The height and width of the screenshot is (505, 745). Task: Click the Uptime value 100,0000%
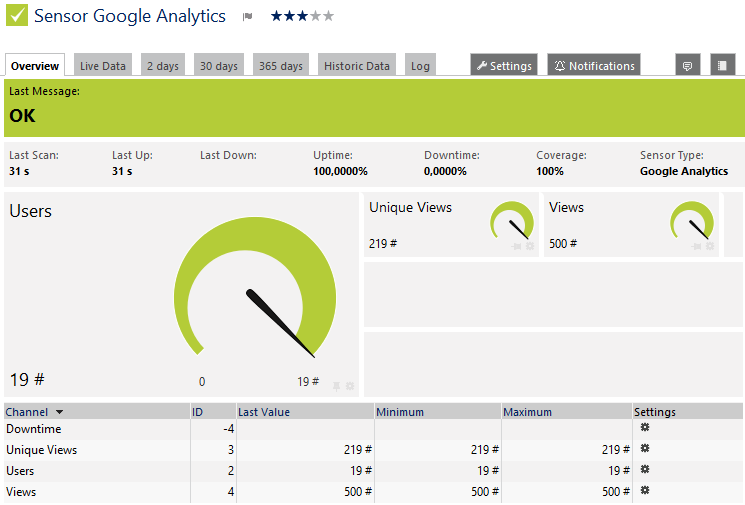(x=340, y=171)
